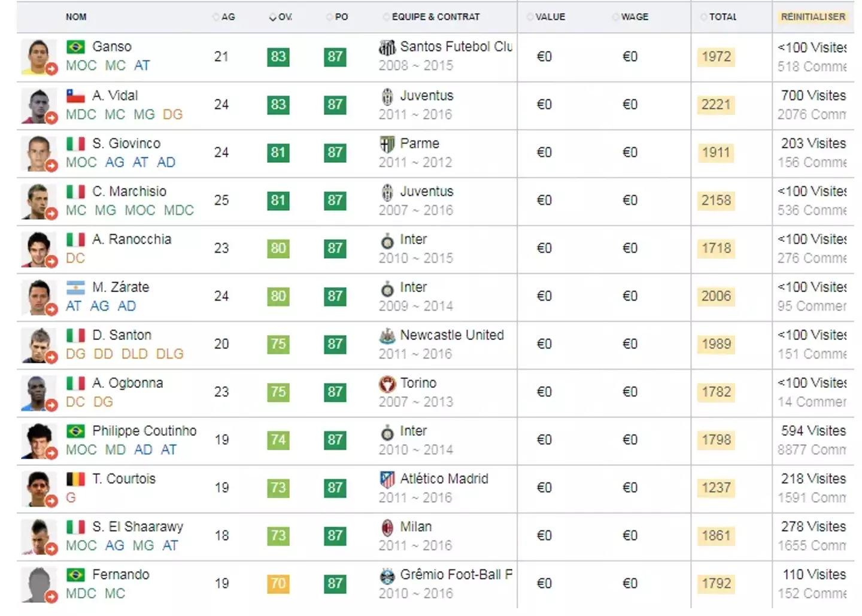Click the Newcastle United crest icon

point(387,335)
